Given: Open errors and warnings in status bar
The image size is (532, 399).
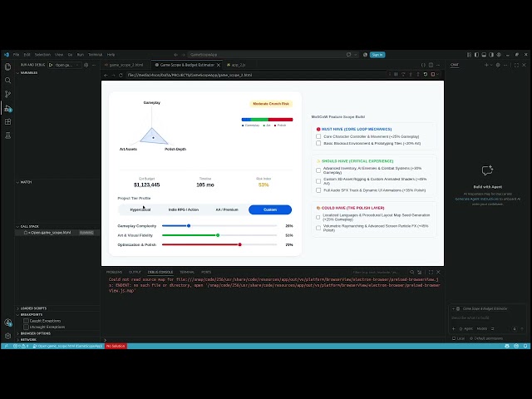Looking at the screenshot, I should pos(21,346).
